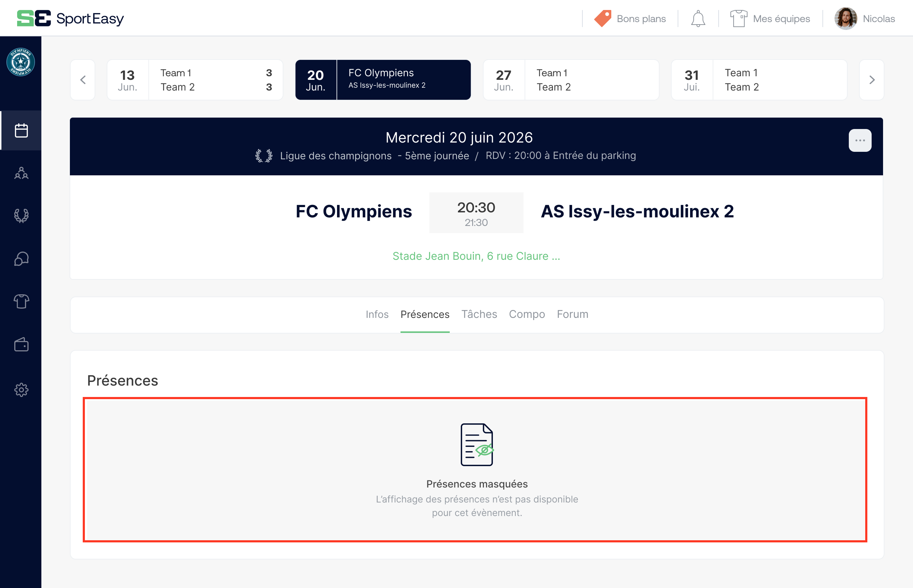Open the Stade Jean Bouin address link

point(476,256)
